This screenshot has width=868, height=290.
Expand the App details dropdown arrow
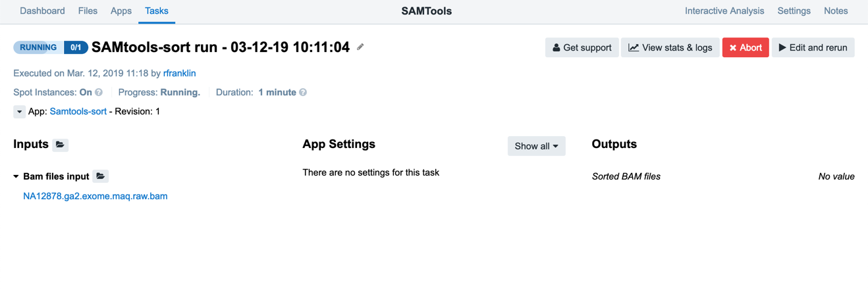(19, 112)
